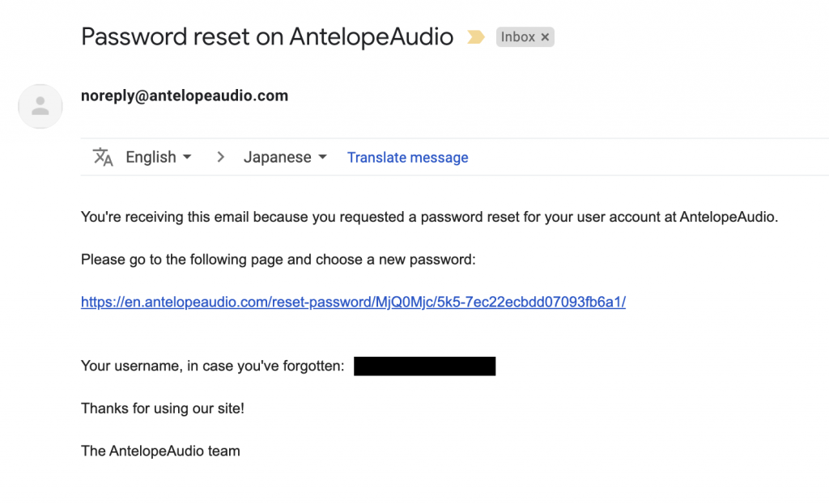Click the yellow importance marker icon
The width and height of the screenshot is (829, 504).
476,37
